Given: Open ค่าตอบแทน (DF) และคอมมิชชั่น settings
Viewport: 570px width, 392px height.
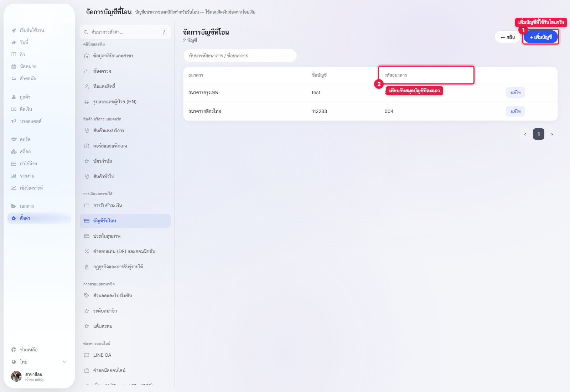Looking at the screenshot, I should (x=125, y=252).
